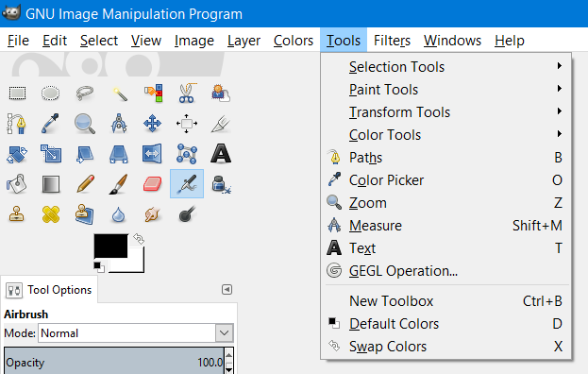Select the Dodge/Burn tool

tap(187, 214)
